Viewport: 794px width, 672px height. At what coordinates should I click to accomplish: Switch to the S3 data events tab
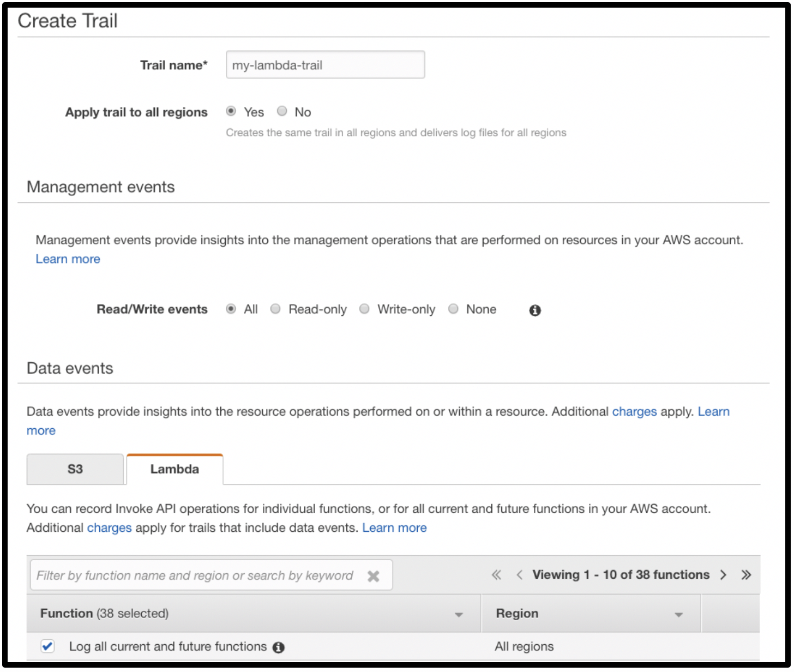click(75, 469)
